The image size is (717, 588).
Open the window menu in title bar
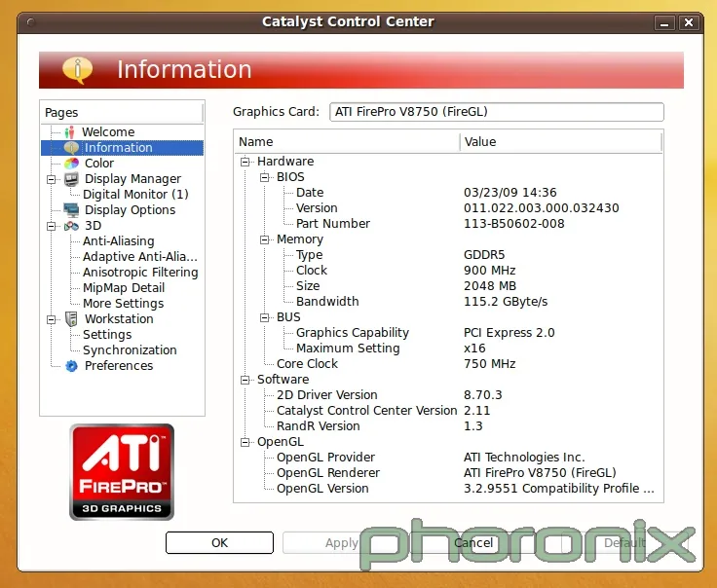pos(32,22)
